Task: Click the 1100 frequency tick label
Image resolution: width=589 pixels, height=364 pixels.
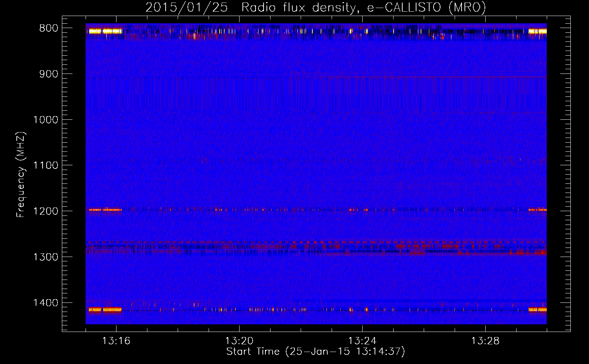Action: click(46, 166)
